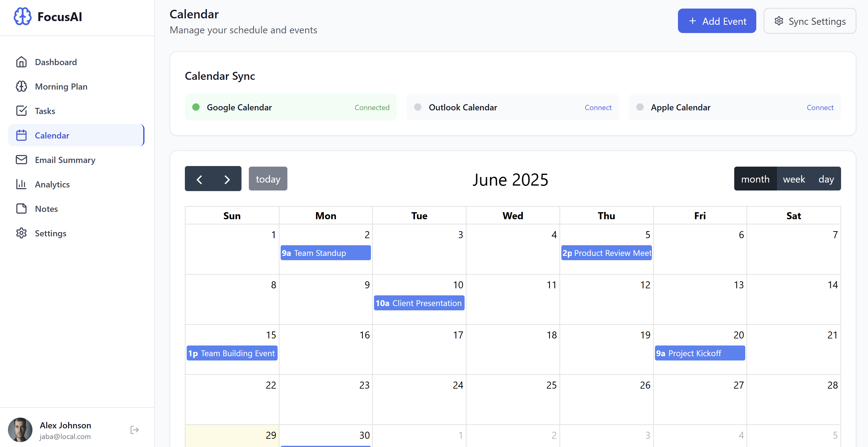
Task: Select the Morning Plan brain icon
Action: tap(21, 86)
